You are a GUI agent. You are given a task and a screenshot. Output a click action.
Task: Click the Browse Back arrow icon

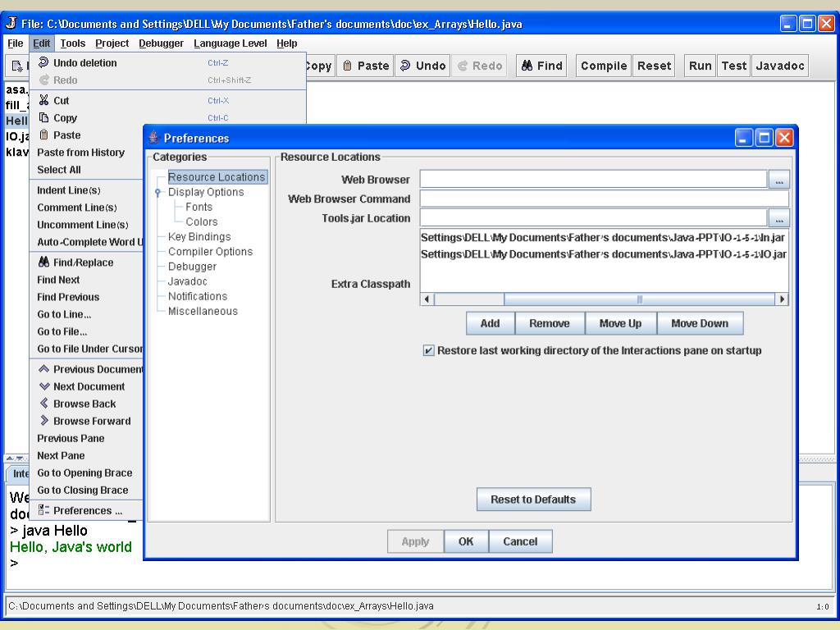[44, 404]
